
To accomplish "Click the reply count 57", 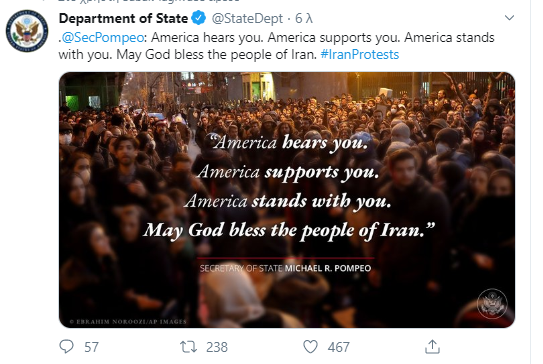I will (x=91, y=347).
